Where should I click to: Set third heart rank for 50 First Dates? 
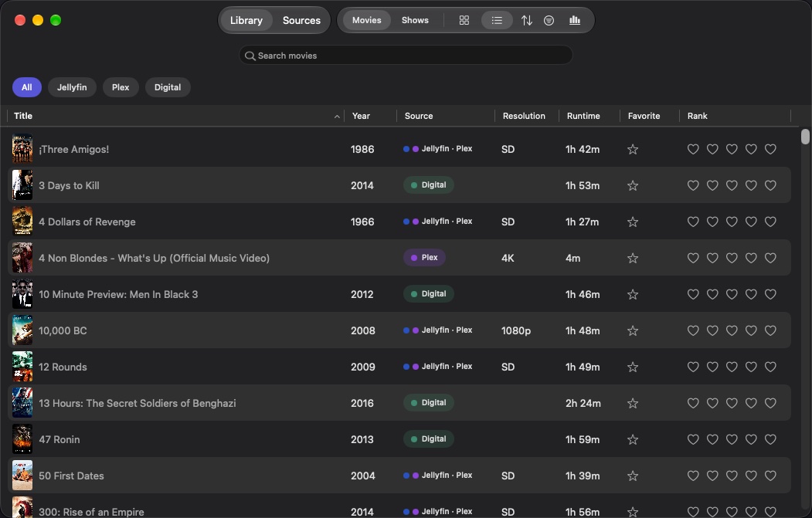[x=732, y=475]
